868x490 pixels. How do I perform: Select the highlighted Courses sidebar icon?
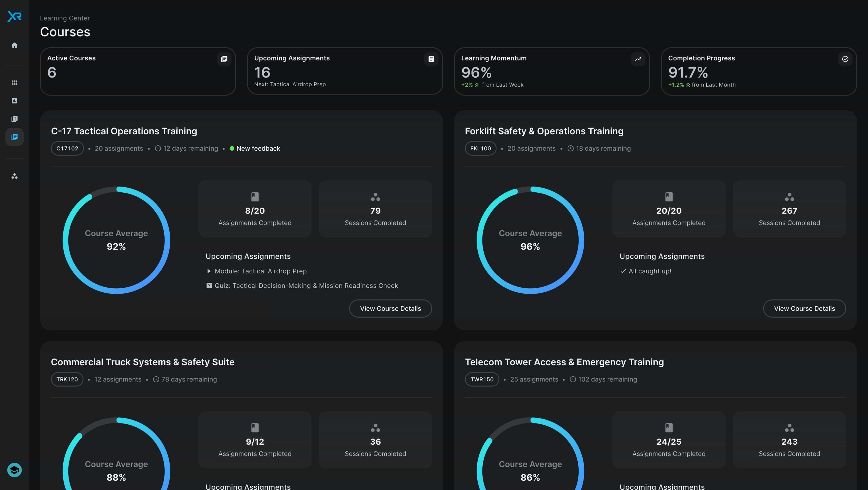pyautogui.click(x=15, y=137)
